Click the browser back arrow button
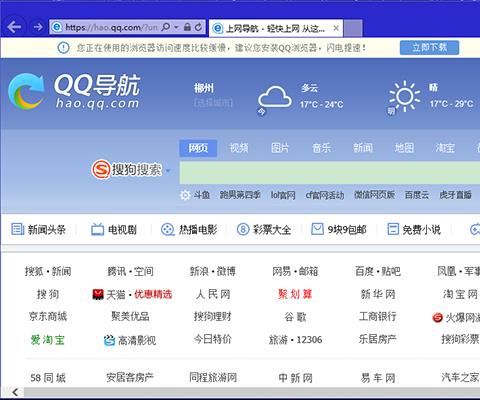Viewport: 480px width, 400px height. click(14, 27)
